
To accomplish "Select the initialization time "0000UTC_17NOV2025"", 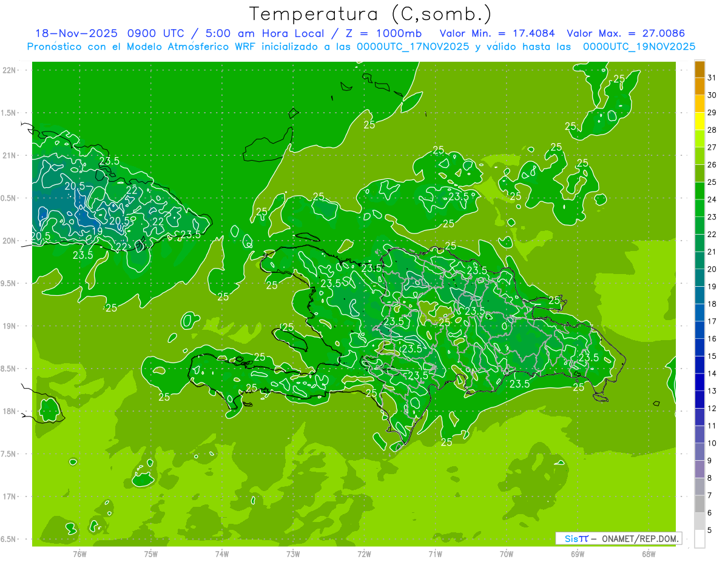I will [413, 47].
